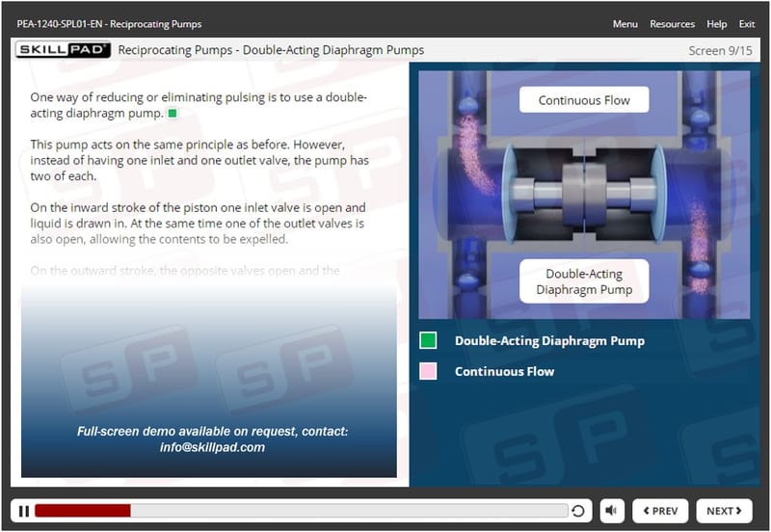The height and width of the screenshot is (532, 771).
Task: Mute audio with the speaker button
Action: click(612, 511)
